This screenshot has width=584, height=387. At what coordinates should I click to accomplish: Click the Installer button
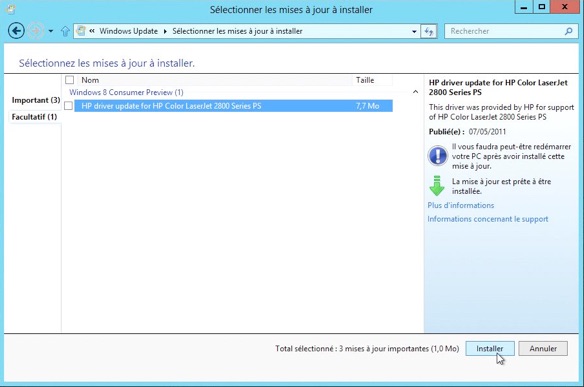coord(490,349)
